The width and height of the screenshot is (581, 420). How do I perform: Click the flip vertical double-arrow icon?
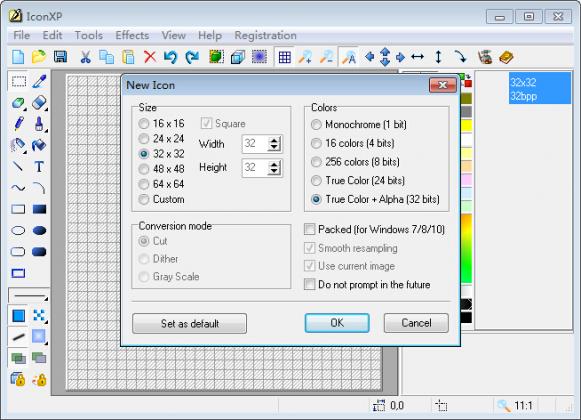click(x=438, y=57)
